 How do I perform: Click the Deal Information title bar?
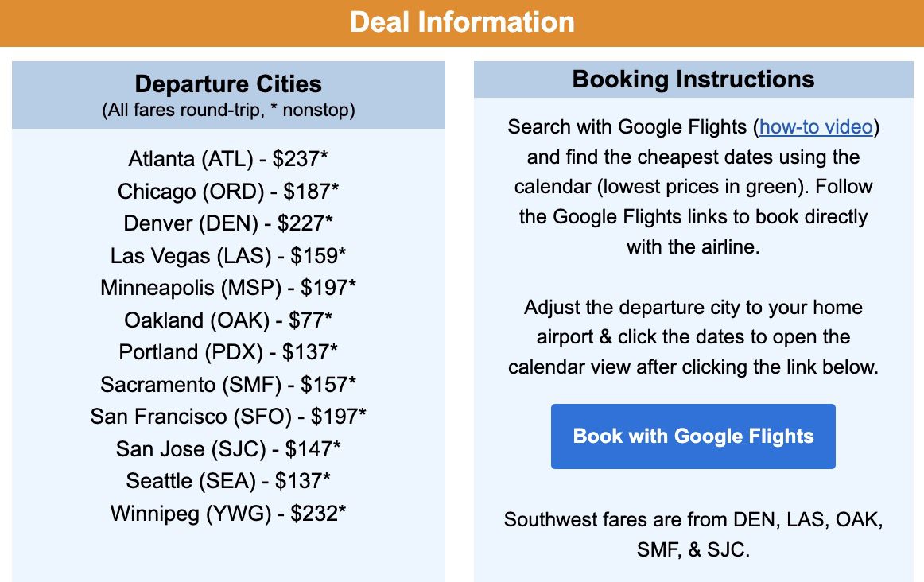pyautogui.click(x=462, y=22)
